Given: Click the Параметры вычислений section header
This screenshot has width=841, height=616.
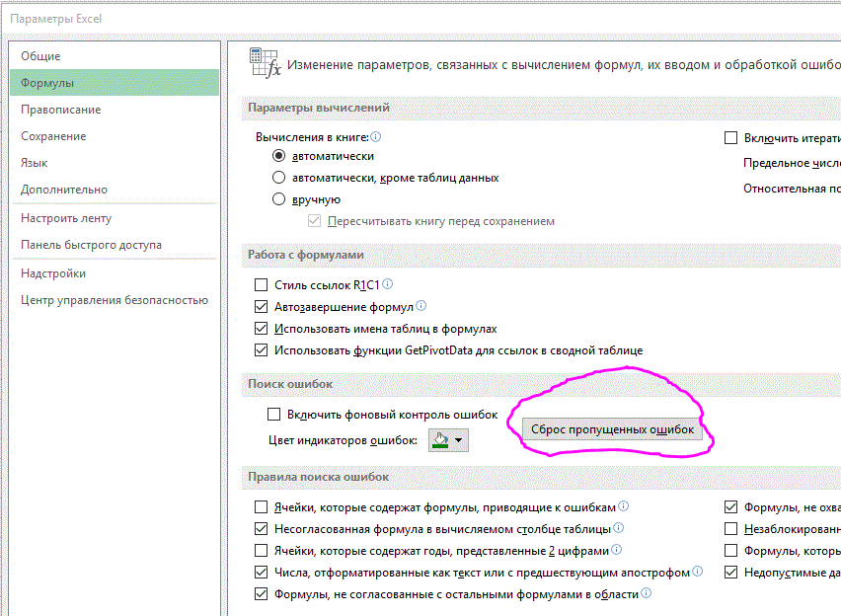Looking at the screenshot, I should [x=319, y=108].
